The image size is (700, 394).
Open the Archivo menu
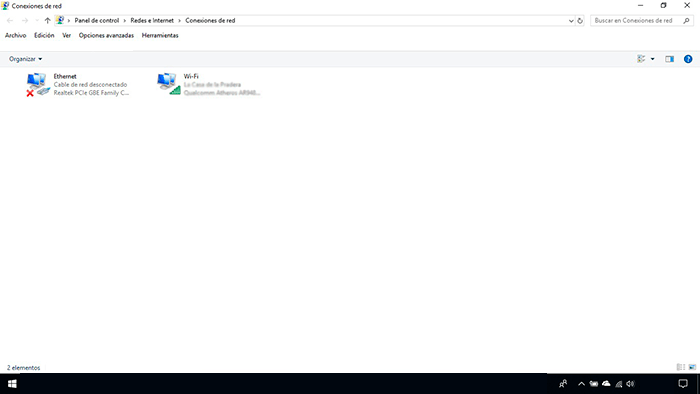click(16, 35)
